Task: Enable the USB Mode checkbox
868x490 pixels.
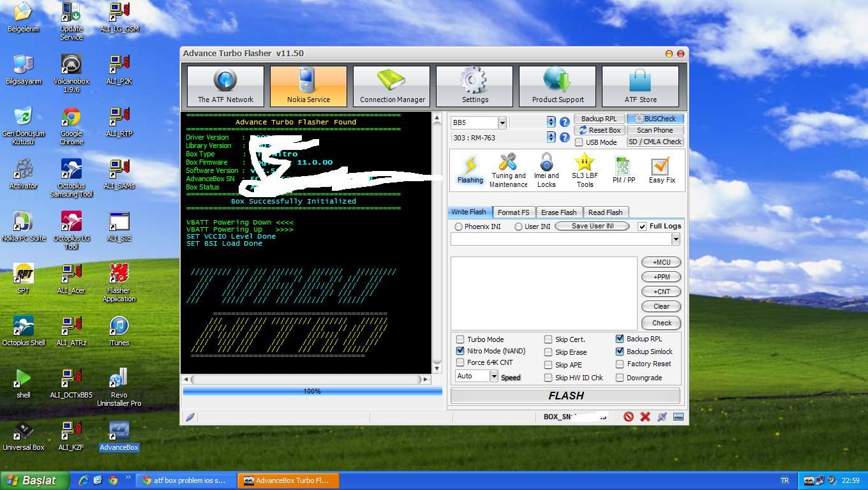Action: tap(579, 142)
